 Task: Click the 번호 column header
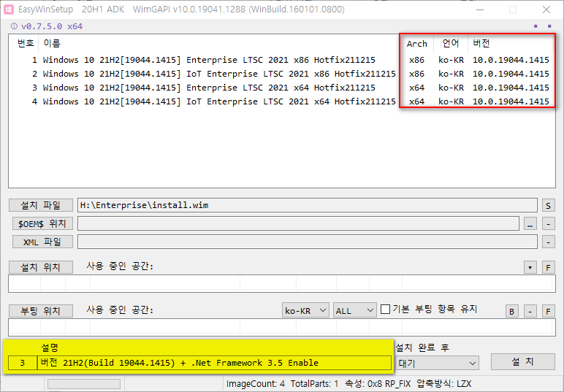[26, 43]
